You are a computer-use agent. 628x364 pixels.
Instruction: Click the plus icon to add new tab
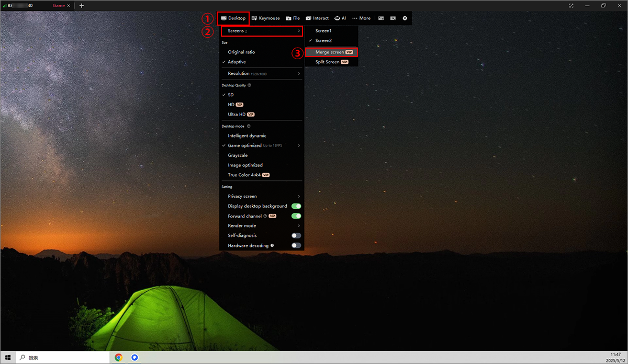coord(81,5)
